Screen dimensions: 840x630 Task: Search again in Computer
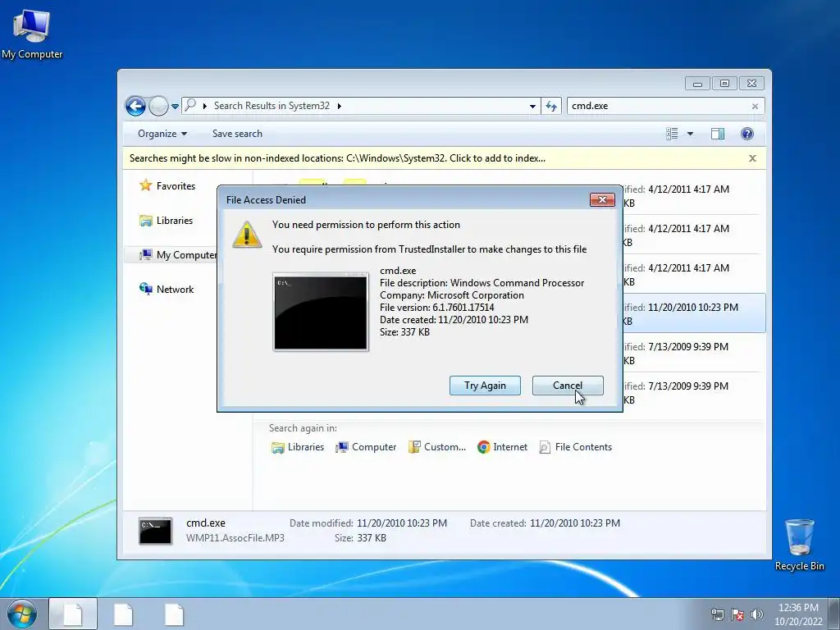coord(366,447)
